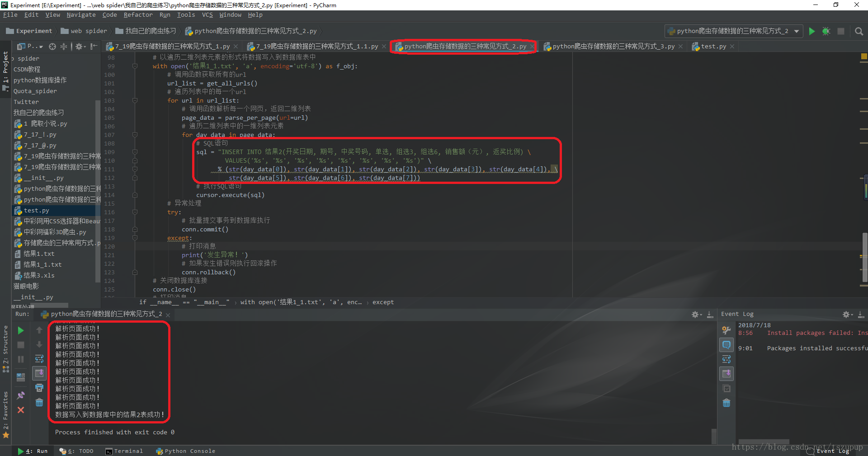Mark all Event Log notifications as read

click(726, 389)
